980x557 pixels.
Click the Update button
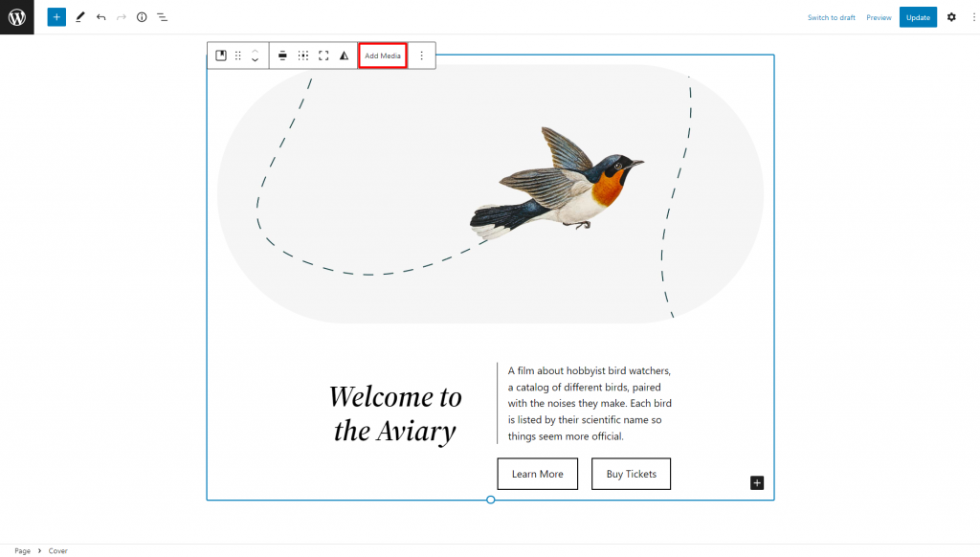[918, 16]
